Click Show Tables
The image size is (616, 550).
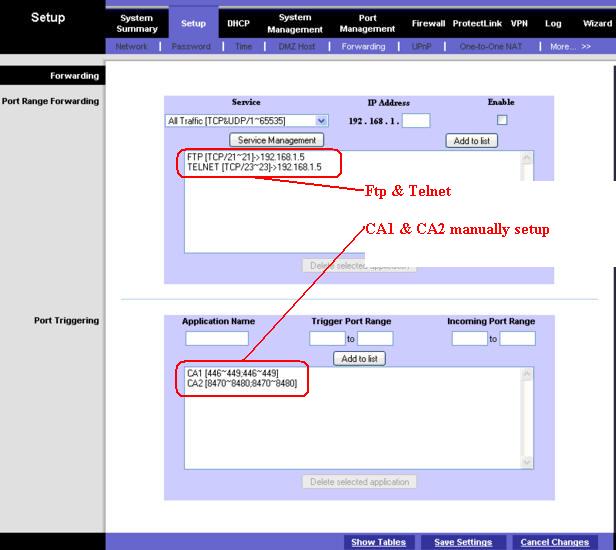(378, 542)
